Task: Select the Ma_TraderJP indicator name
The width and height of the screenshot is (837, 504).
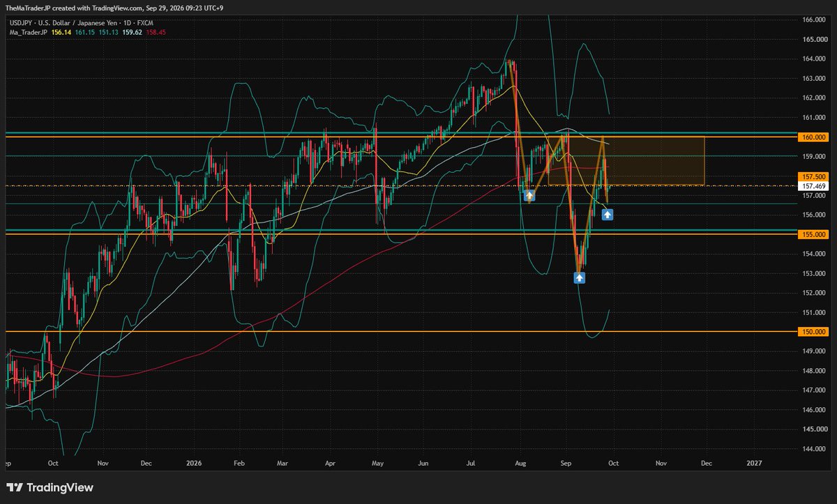Action: 29,32
